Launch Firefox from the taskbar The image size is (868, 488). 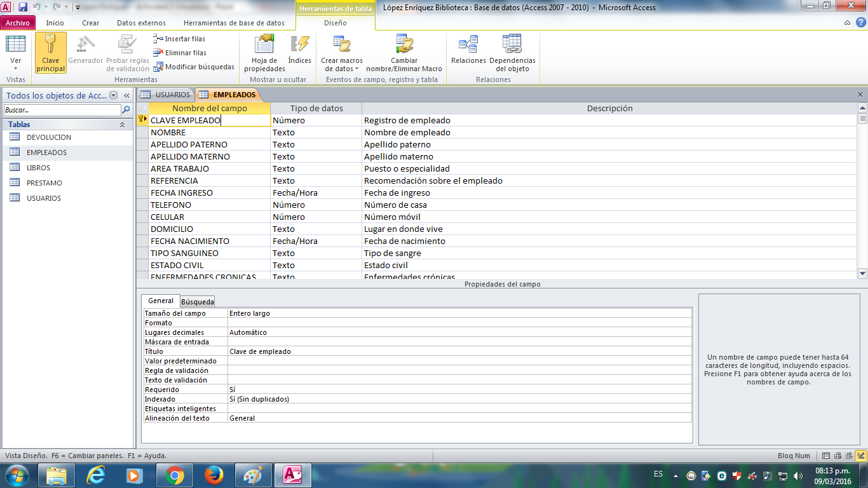click(x=214, y=475)
